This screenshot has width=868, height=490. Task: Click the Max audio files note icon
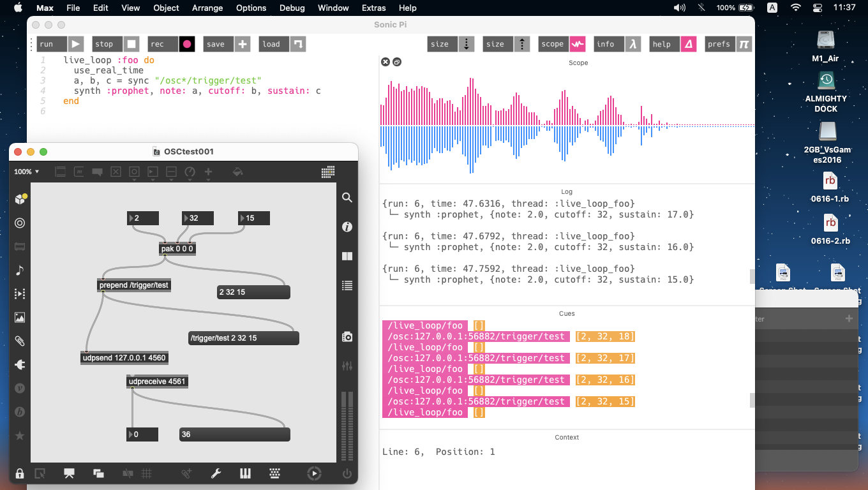tap(20, 270)
